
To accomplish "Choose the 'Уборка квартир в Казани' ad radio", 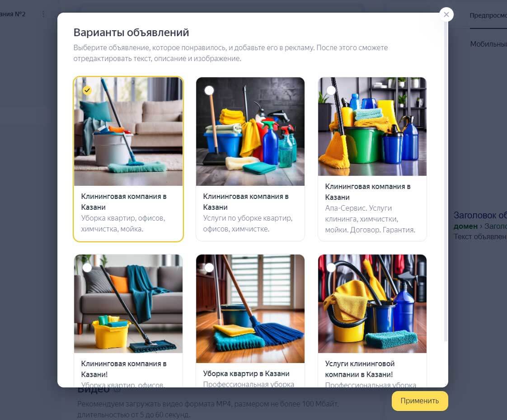I will pos(209,268).
